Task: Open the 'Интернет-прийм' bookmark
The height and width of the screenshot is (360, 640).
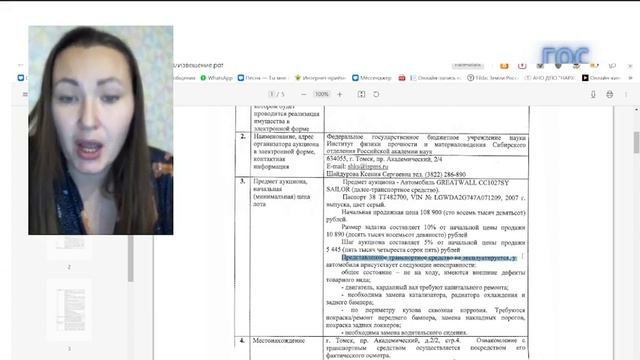Action: 320,78
